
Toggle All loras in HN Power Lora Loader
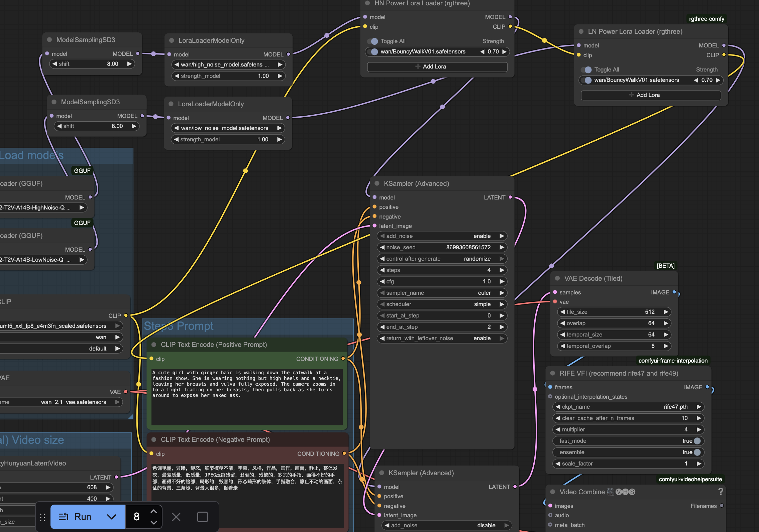(372, 41)
